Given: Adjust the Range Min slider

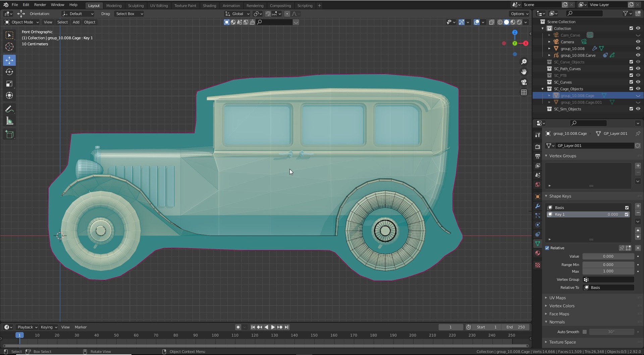Looking at the screenshot, I should (x=608, y=265).
